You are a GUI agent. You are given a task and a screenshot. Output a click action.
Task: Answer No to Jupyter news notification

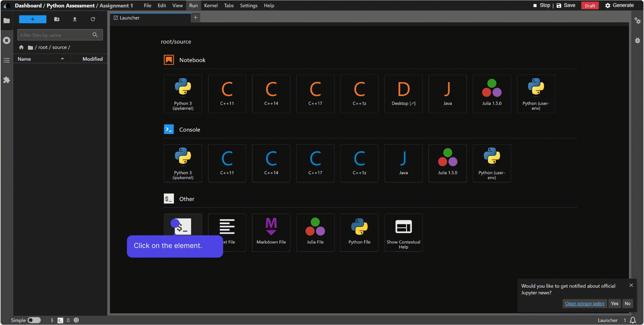pyautogui.click(x=627, y=303)
